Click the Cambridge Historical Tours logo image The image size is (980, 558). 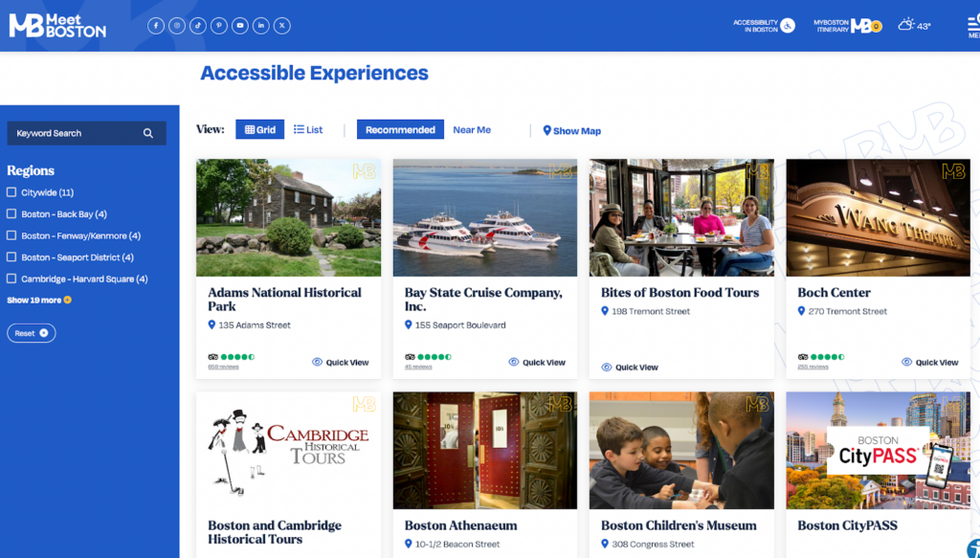(288, 451)
